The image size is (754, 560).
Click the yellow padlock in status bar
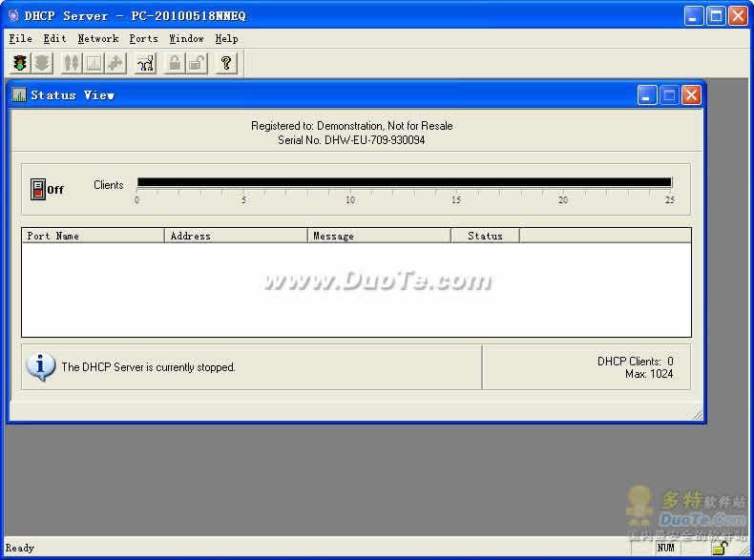point(721,548)
